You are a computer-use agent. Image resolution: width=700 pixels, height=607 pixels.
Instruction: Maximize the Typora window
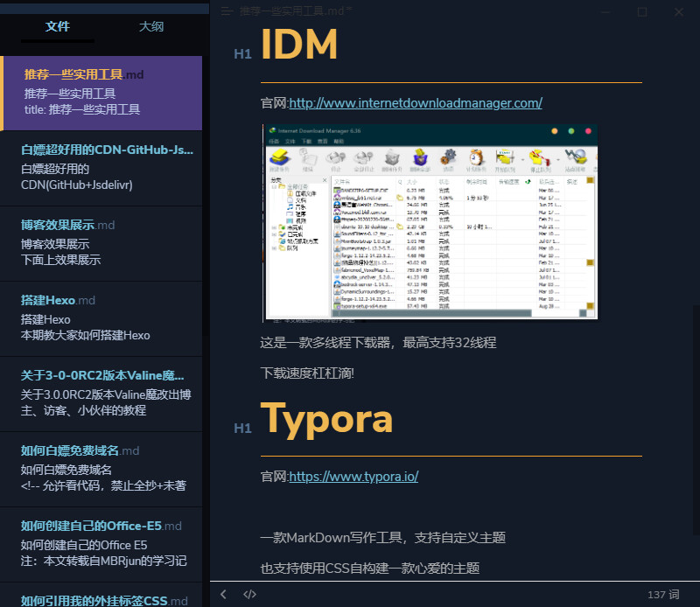click(x=642, y=11)
